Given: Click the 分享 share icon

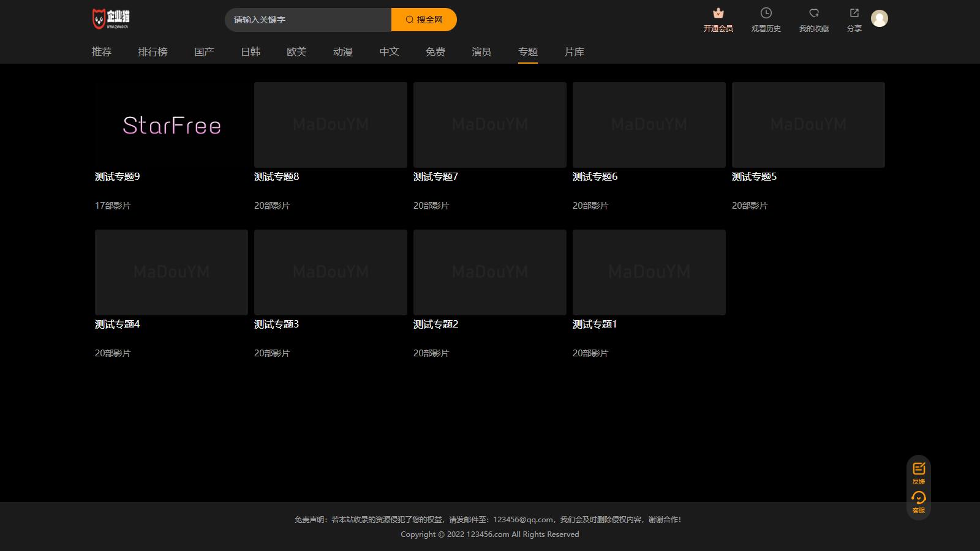Looking at the screenshot, I should 854,13.
